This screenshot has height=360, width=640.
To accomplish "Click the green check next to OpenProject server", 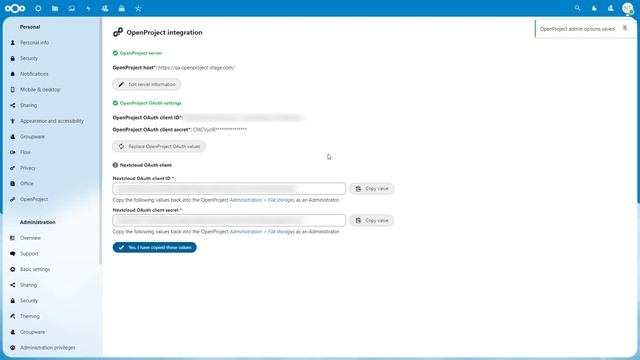I will [115, 53].
